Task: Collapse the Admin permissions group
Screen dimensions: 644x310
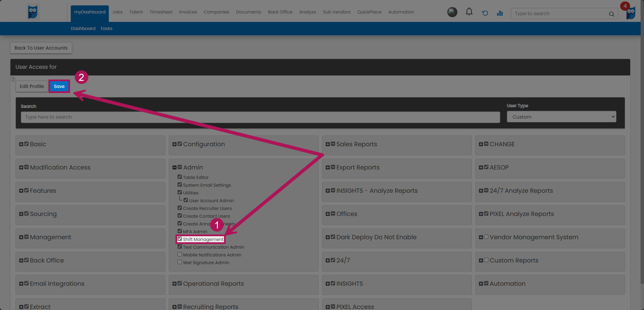Action: coord(174,167)
